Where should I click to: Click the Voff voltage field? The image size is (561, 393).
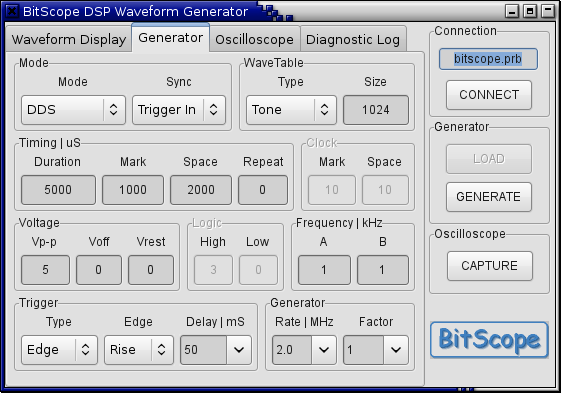pos(99,270)
